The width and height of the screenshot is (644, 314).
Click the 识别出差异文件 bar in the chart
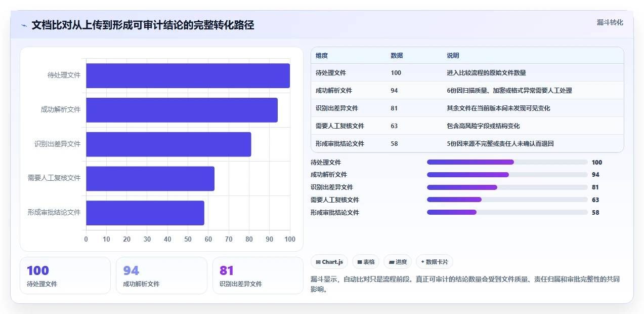click(168, 144)
